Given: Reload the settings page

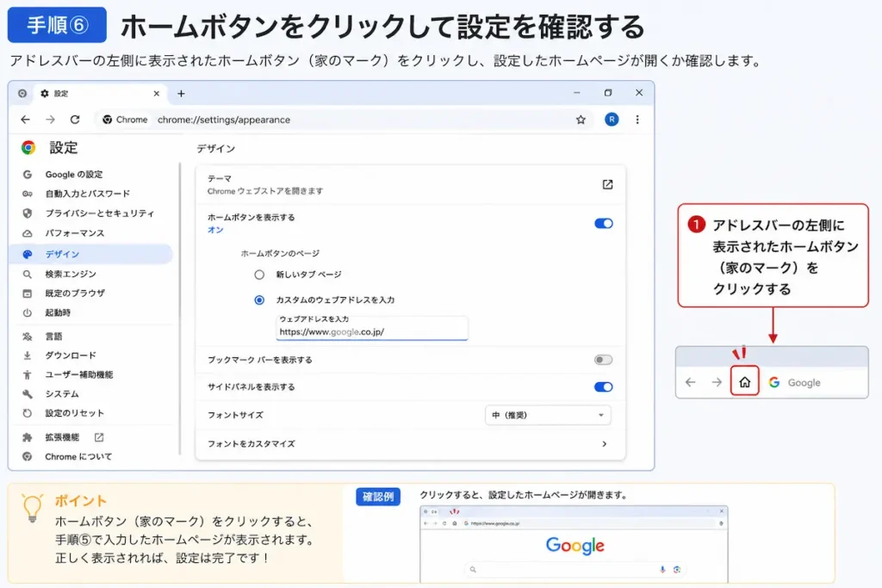Looking at the screenshot, I should point(75,120).
